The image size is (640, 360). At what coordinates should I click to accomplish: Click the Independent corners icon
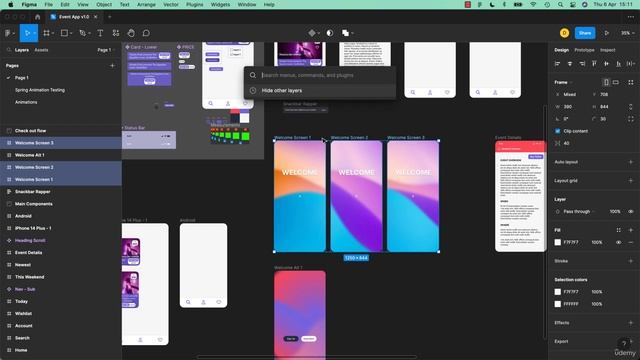pos(631,119)
